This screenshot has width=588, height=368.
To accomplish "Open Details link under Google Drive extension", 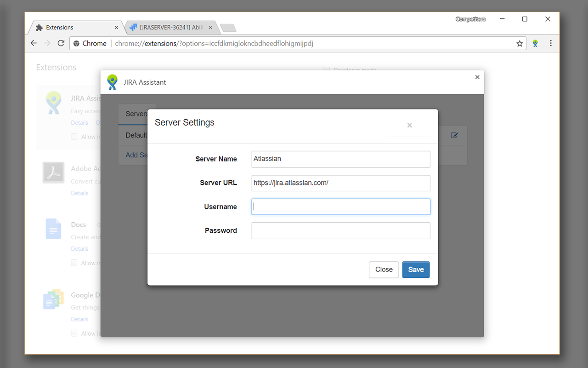I will 79,319.
